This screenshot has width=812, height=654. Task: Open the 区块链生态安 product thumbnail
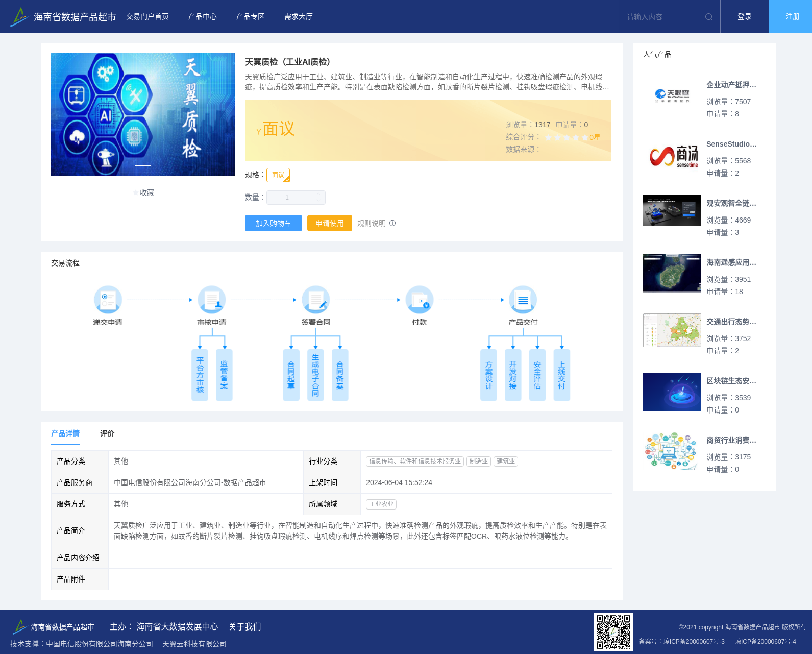click(x=672, y=392)
